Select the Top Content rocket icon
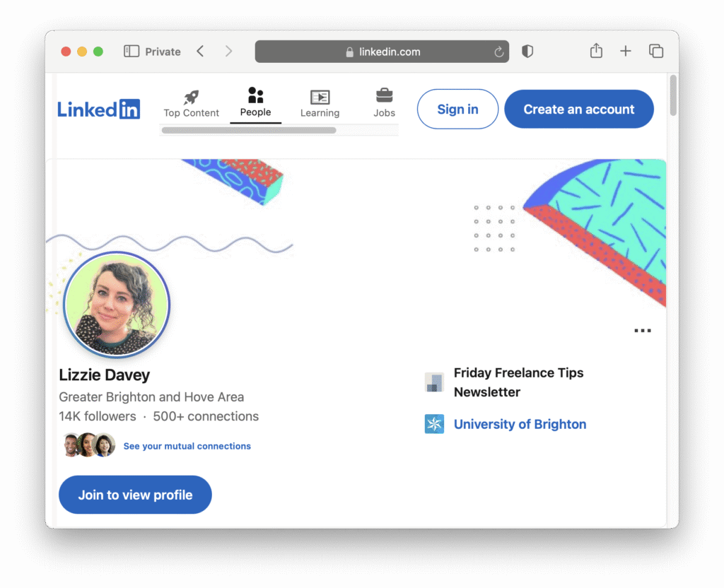Image resolution: width=724 pixels, height=588 pixels. pos(191,97)
